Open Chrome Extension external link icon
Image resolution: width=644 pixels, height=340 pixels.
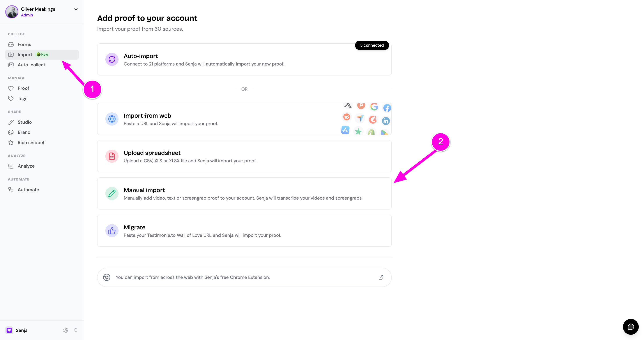pyautogui.click(x=381, y=278)
